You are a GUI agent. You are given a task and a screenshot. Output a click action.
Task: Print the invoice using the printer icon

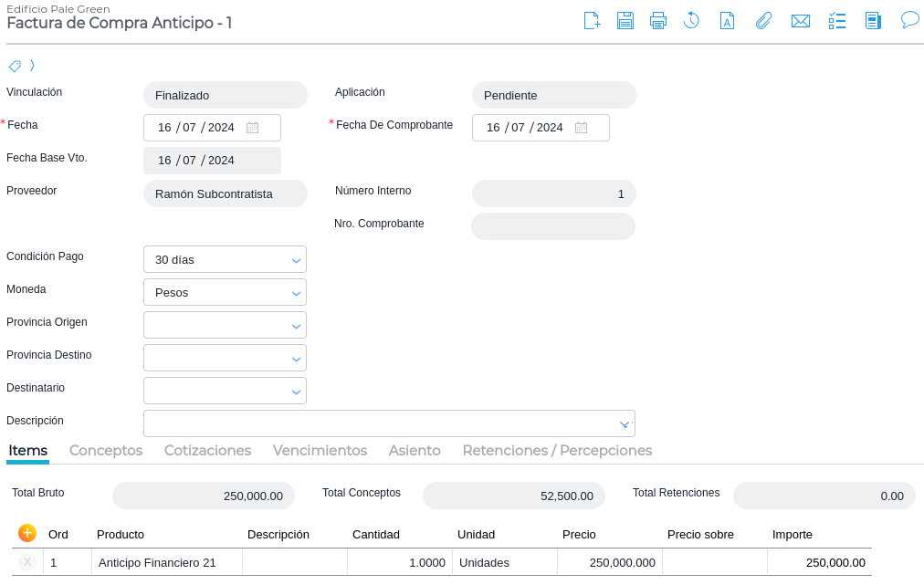point(658,21)
